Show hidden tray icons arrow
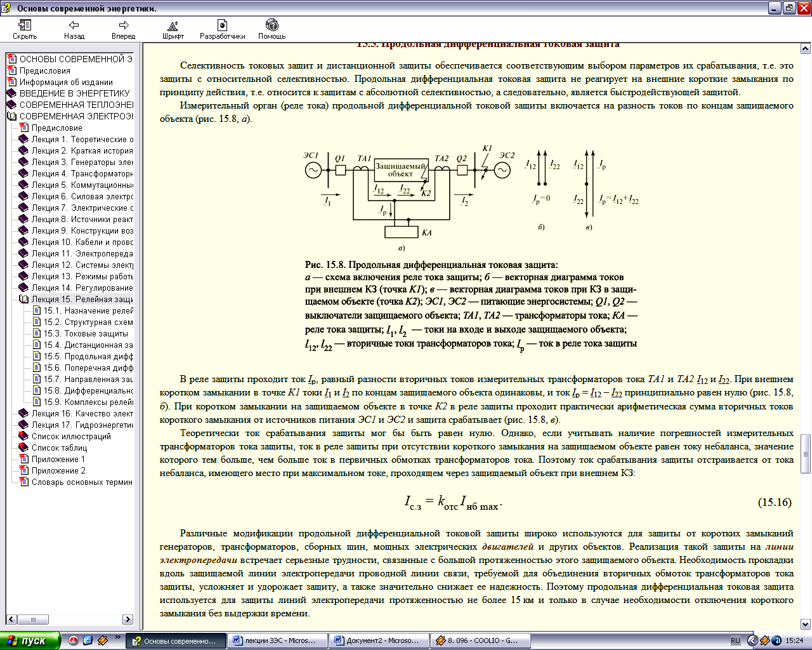The width and height of the screenshot is (812, 650). (x=752, y=641)
